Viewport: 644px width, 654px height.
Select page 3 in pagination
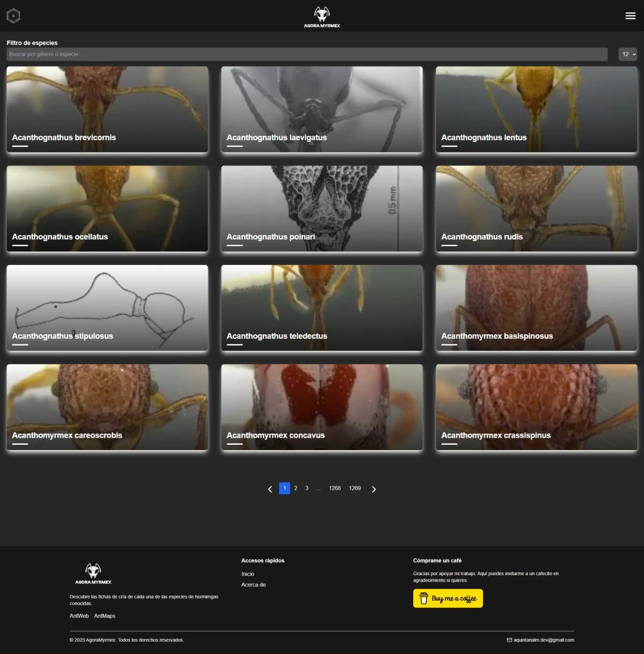tap(307, 488)
